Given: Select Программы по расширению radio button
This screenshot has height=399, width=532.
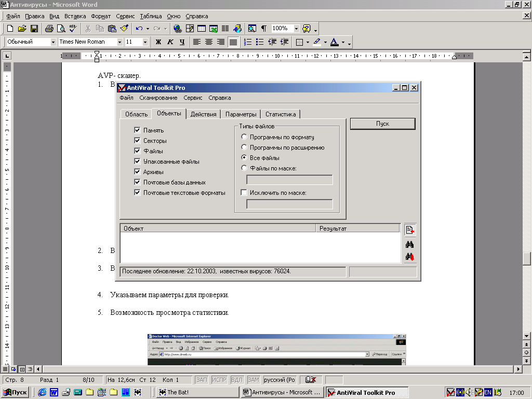Looking at the screenshot, I should click(244, 147).
